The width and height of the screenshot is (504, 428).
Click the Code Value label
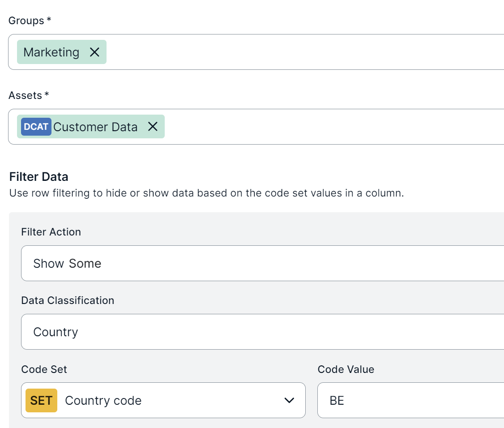click(x=346, y=369)
